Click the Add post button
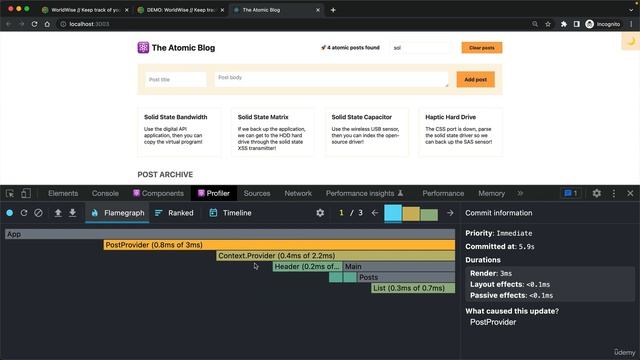640x360 pixels. click(x=475, y=80)
